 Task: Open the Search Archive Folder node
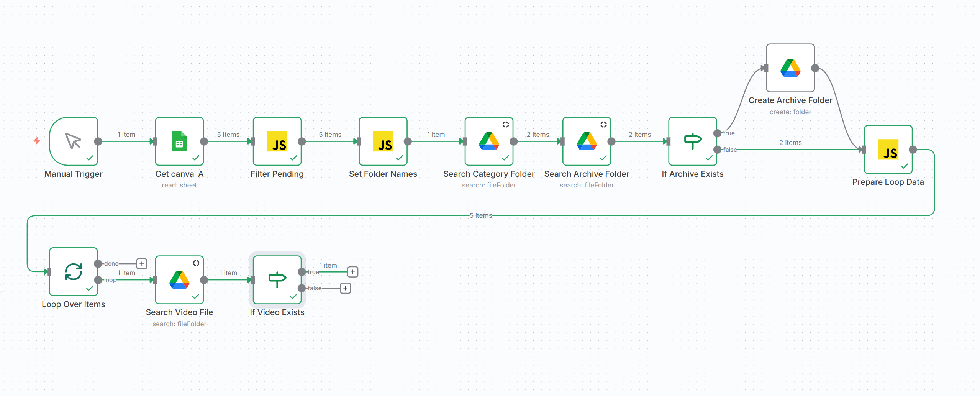[587, 141]
